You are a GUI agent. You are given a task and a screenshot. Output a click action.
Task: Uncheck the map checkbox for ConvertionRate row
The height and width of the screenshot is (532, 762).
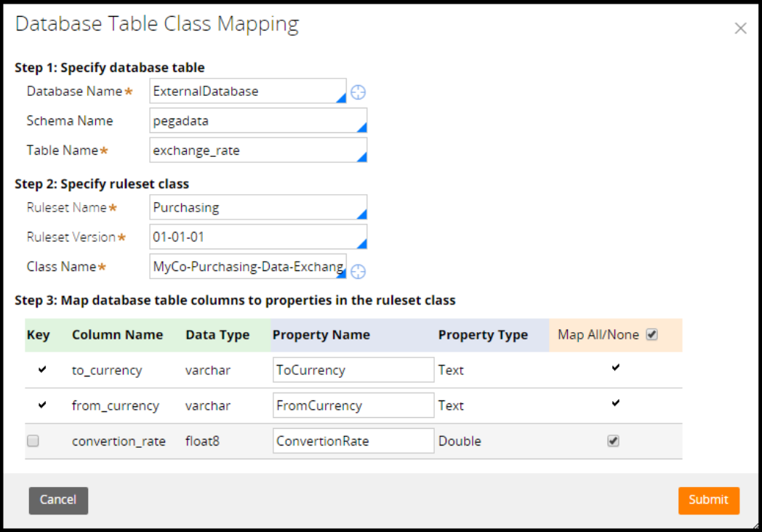click(613, 441)
